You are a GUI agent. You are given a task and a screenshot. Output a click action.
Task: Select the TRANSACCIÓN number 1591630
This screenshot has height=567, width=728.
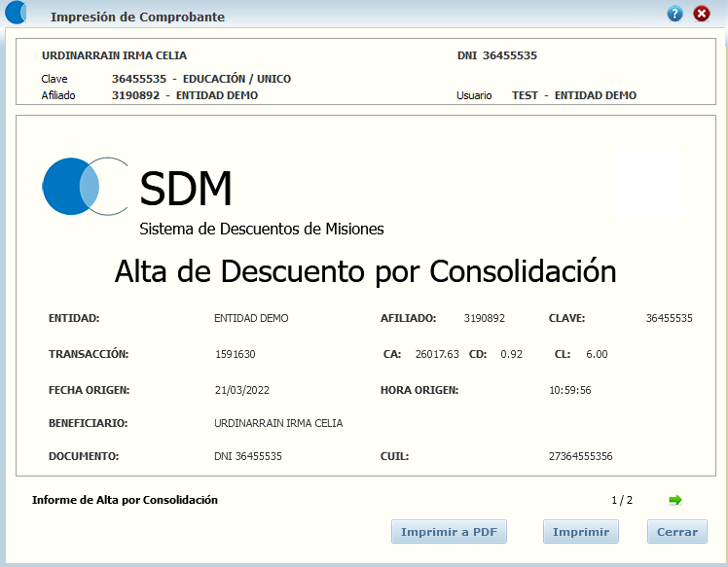236,354
